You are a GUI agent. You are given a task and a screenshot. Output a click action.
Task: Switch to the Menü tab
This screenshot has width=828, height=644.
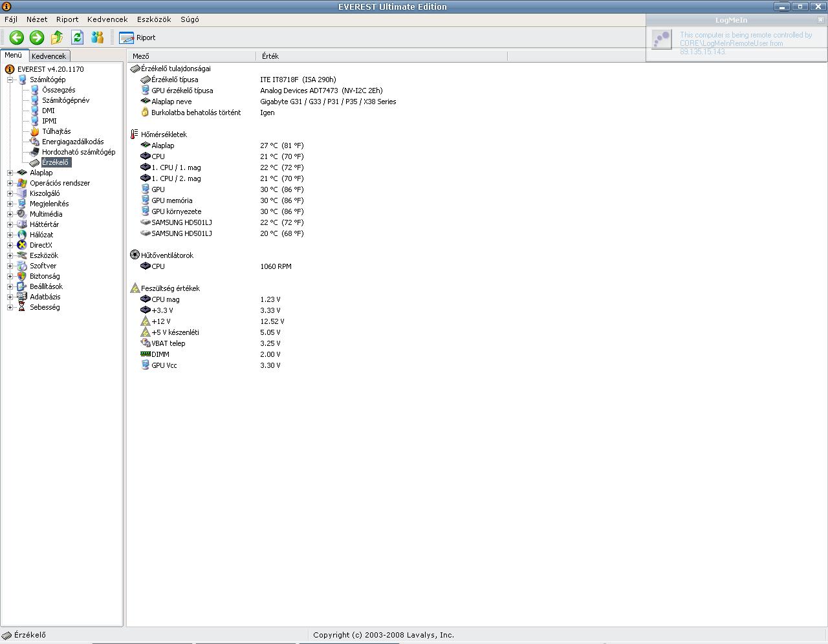click(x=14, y=56)
